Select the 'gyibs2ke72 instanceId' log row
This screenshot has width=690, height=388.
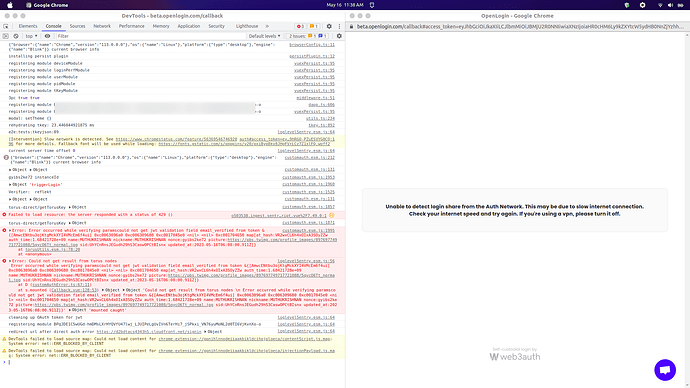[172, 177]
